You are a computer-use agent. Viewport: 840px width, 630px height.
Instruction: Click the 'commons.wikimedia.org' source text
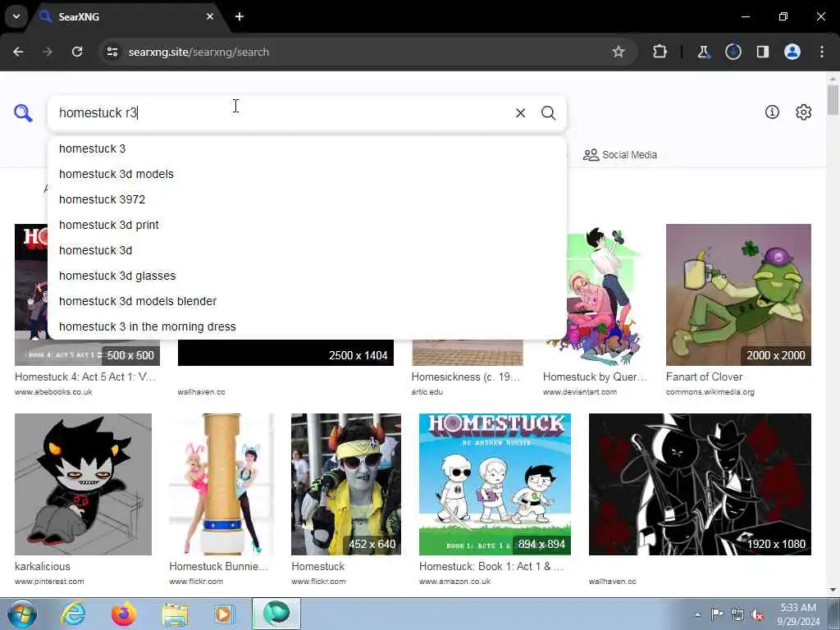point(710,391)
